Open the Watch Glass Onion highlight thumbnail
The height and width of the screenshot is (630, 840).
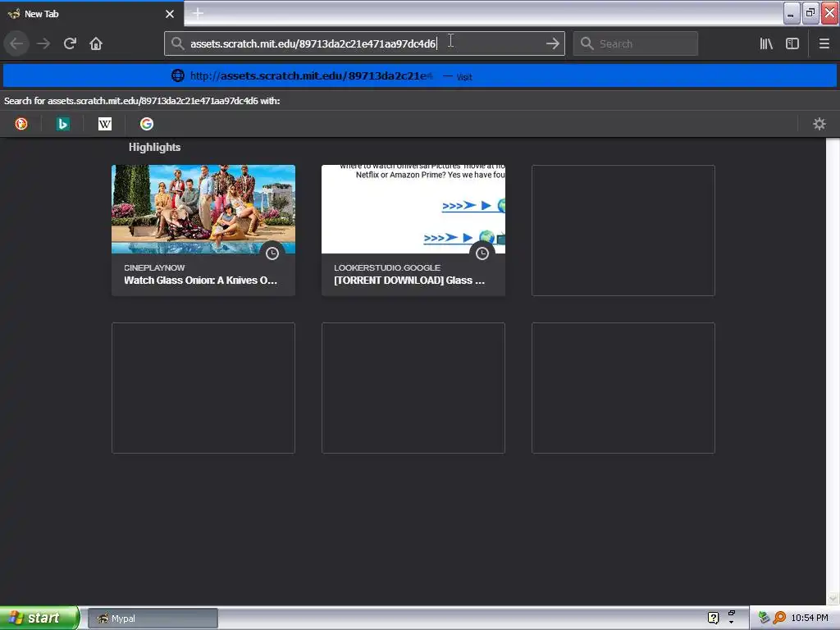pos(203,209)
